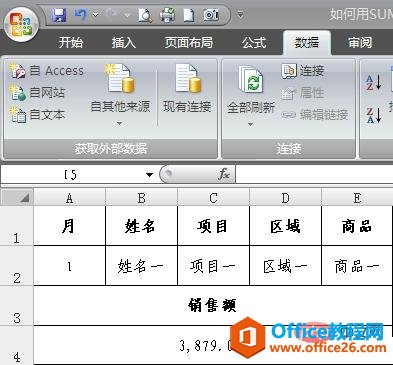Select the merged cell 销售额
393x365 pixels.
(213, 305)
